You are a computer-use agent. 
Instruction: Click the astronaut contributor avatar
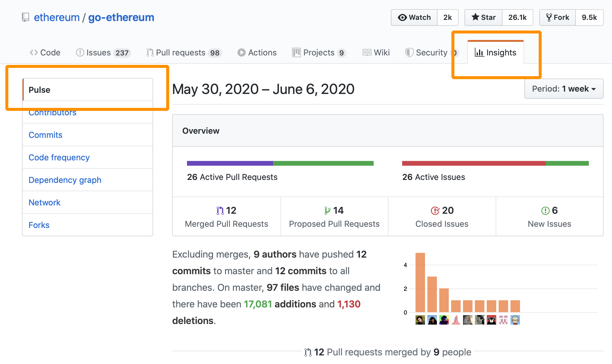(x=480, y=320)
